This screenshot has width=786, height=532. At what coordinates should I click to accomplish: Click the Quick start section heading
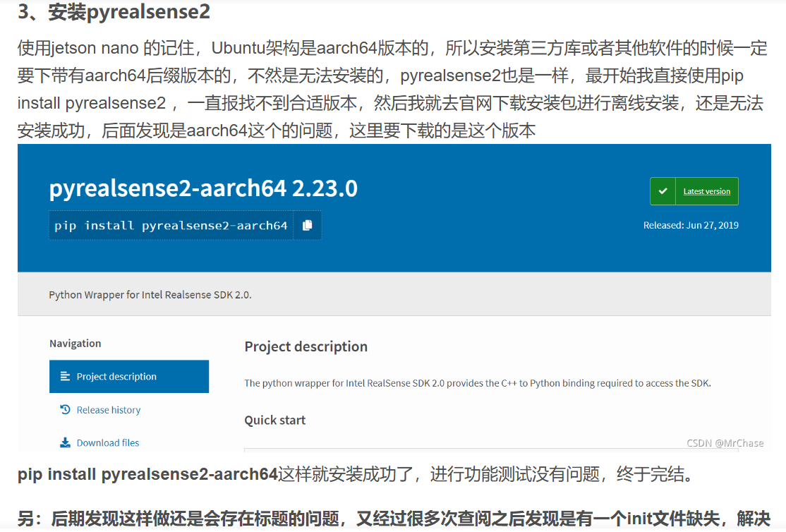tap(274, 420)
